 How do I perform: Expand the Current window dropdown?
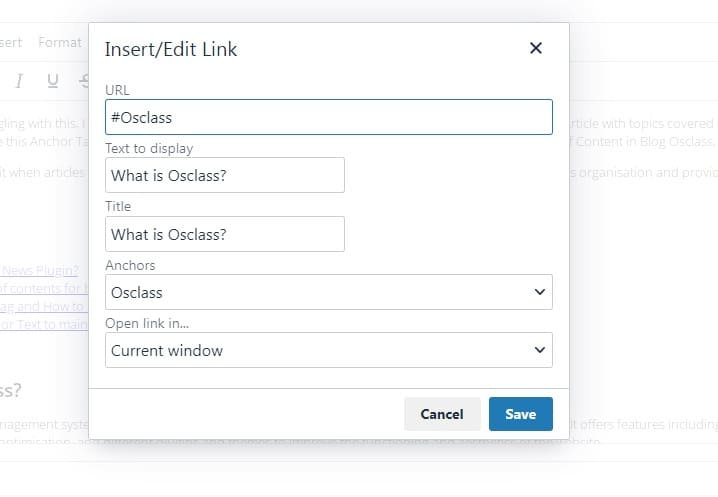coord(328,350)
